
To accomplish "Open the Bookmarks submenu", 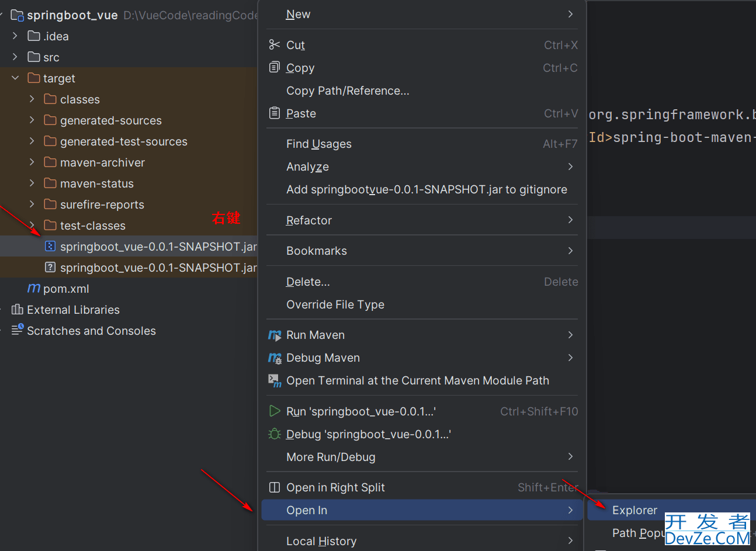I will pyautogui.click(x=422, y=251).
